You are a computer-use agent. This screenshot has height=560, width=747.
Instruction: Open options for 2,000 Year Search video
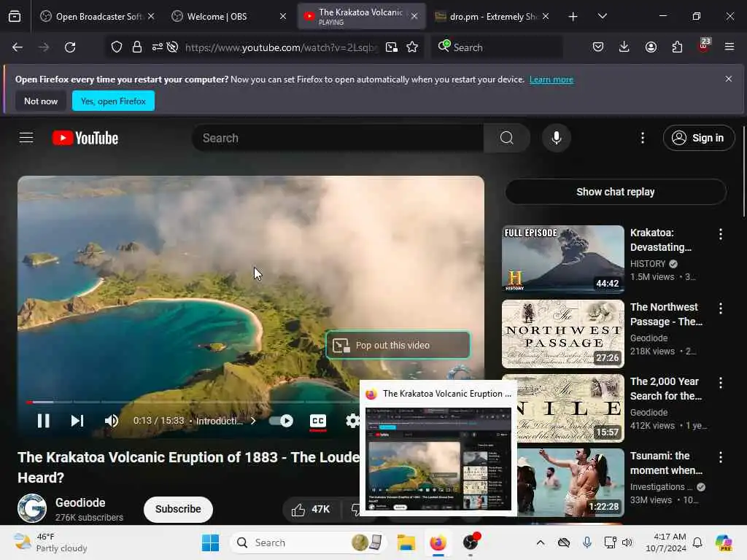click(x=720, y=382)
